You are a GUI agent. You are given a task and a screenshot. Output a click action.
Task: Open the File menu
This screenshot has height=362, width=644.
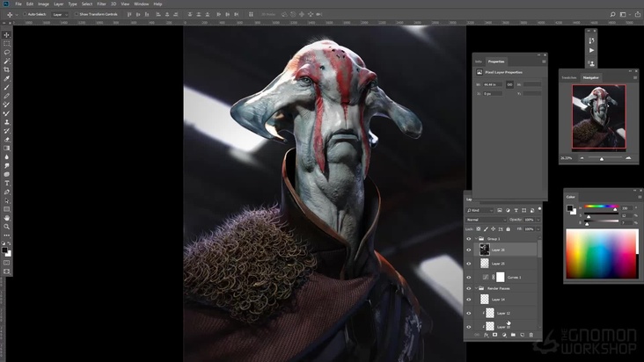(18, 4)
